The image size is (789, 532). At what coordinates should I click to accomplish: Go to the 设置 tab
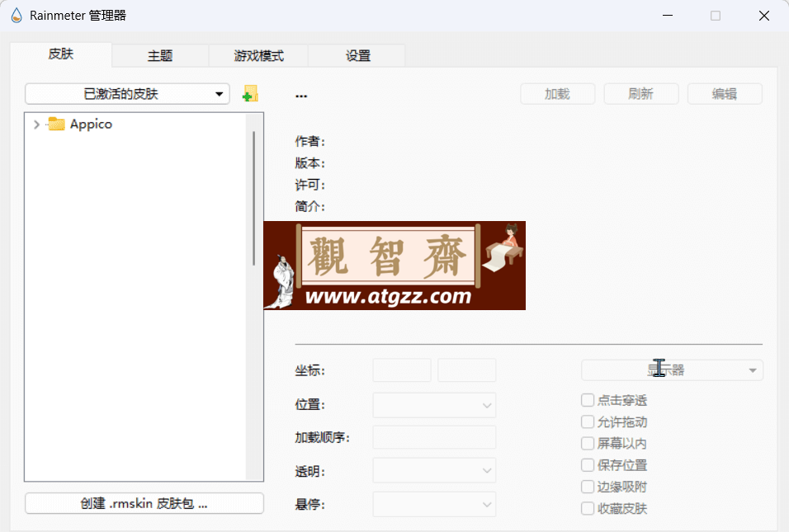[x=357, y=56]
